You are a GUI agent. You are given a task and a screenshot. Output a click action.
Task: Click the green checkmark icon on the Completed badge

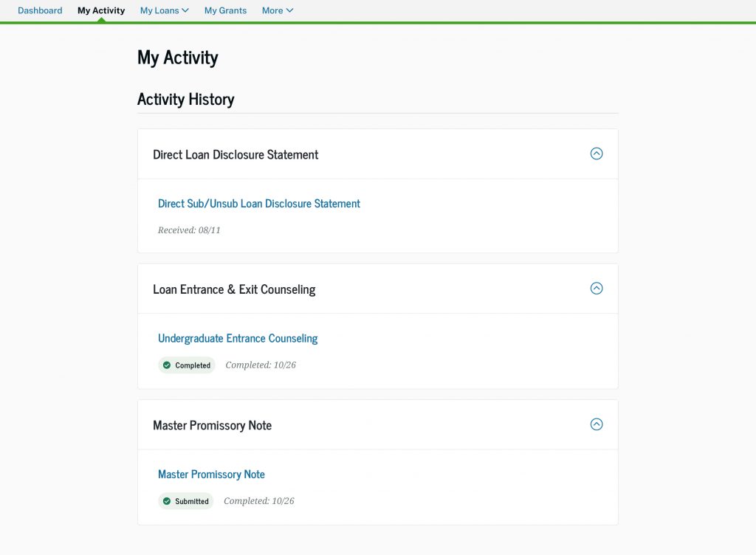tap(167, 365)
